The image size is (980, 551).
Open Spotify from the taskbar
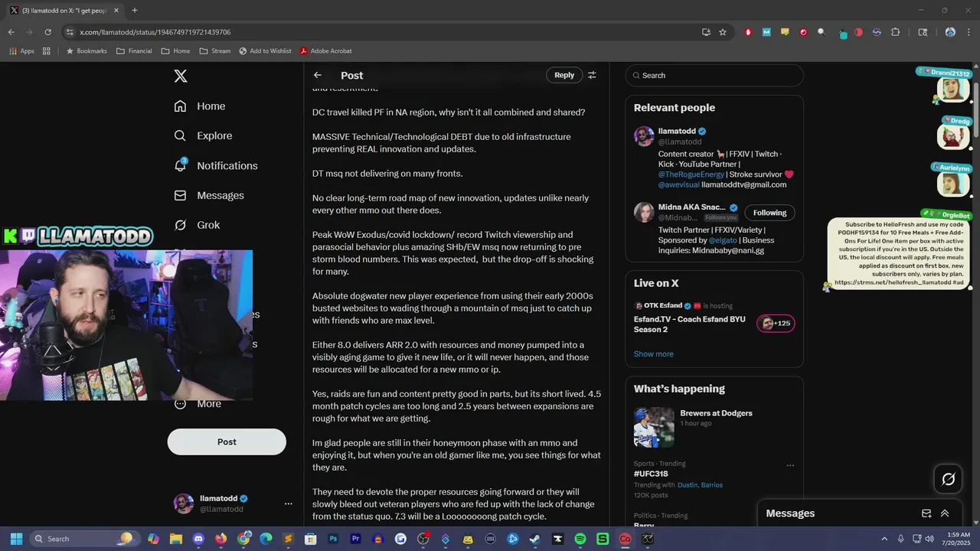click(x=580, y=539)
